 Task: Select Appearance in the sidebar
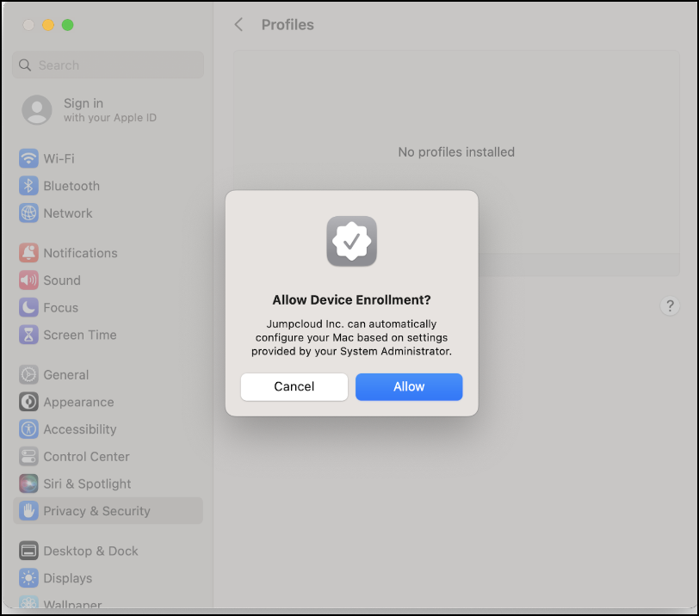(78, 403)
